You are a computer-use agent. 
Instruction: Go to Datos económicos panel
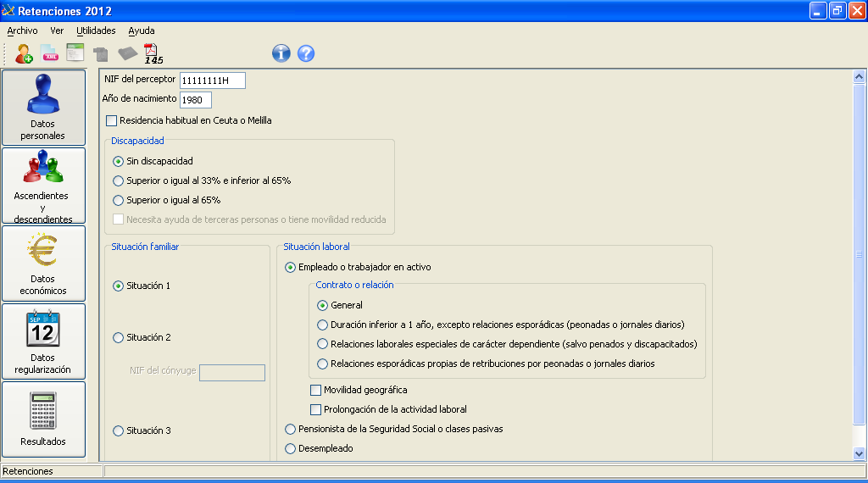pos(43,264)
